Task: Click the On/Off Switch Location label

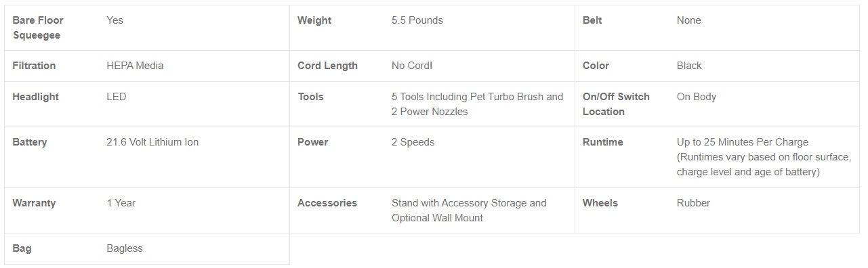Action: (616, 104)
